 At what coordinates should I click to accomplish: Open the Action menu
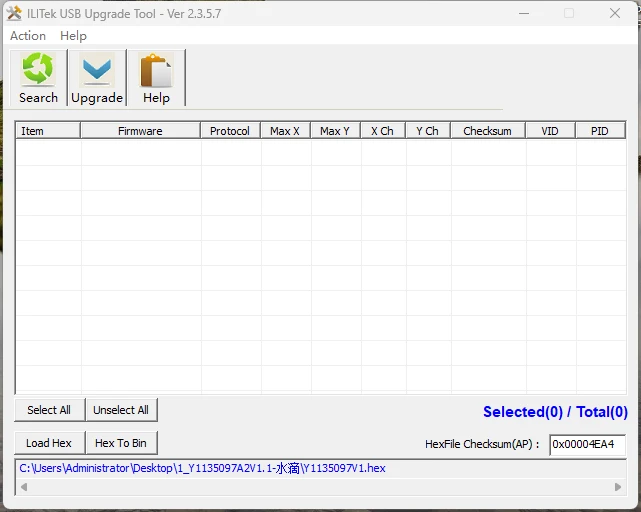click(28, 36)
